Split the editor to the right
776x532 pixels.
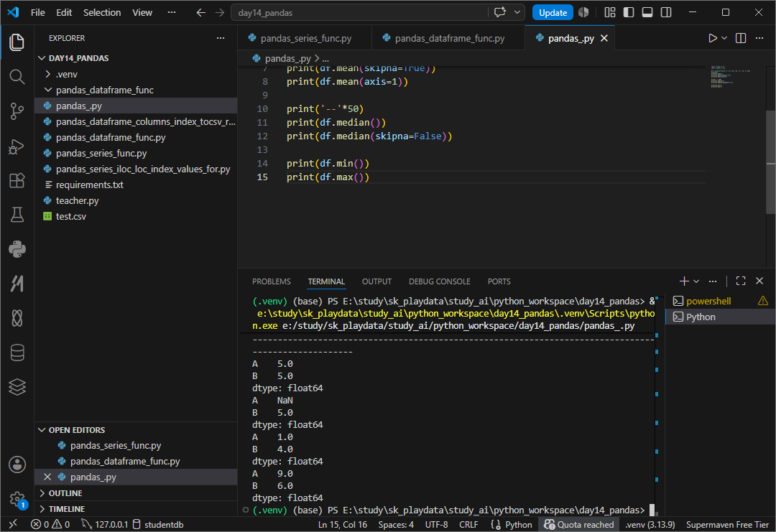pyautogui.click(x=741, y=38)
